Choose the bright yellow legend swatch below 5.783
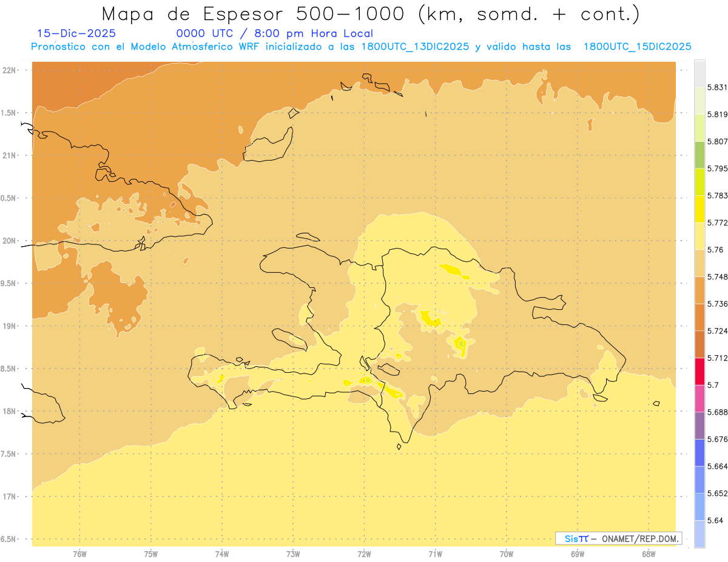This screenshot has width=728, height=562. (699, 209)
